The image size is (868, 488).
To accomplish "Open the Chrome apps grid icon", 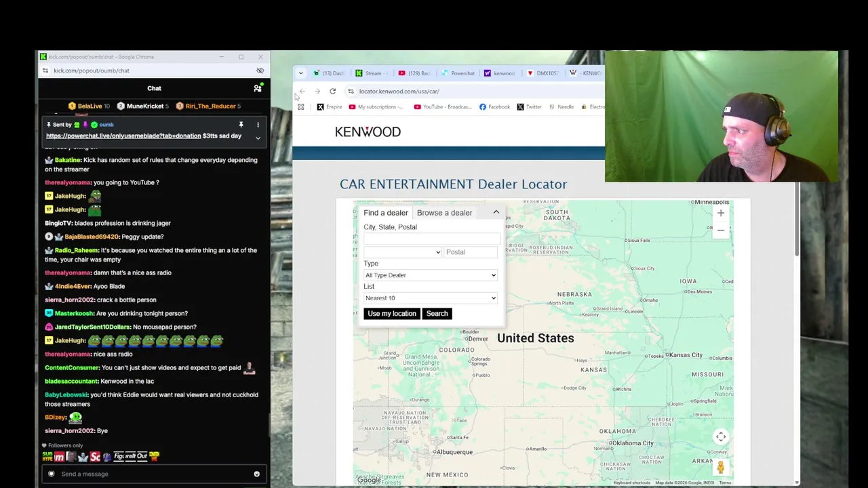I will click(x=300, y=107).
